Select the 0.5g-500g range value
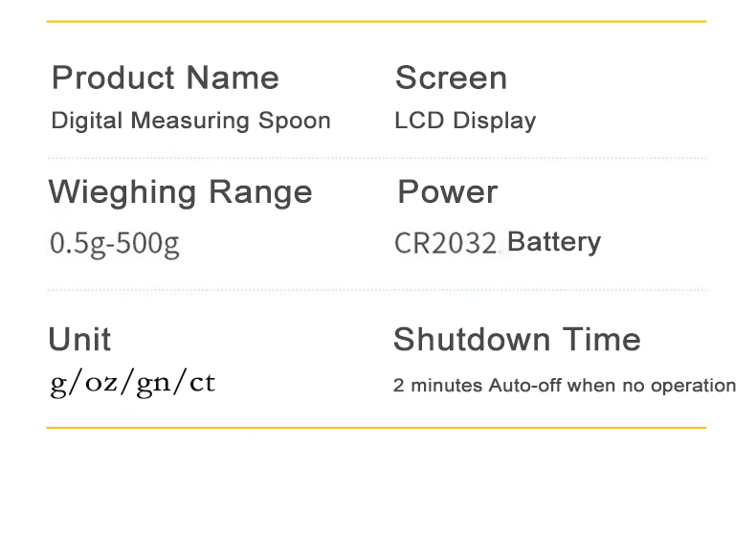 [x=114, y=243]
